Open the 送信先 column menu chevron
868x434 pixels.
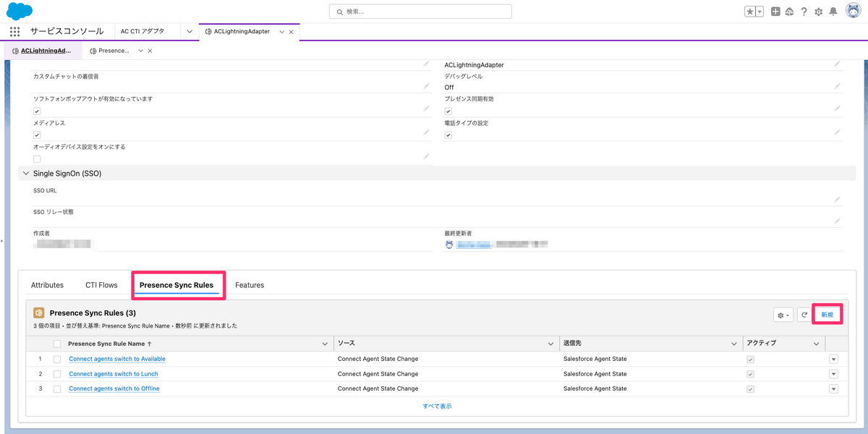(x=734, y=344)
